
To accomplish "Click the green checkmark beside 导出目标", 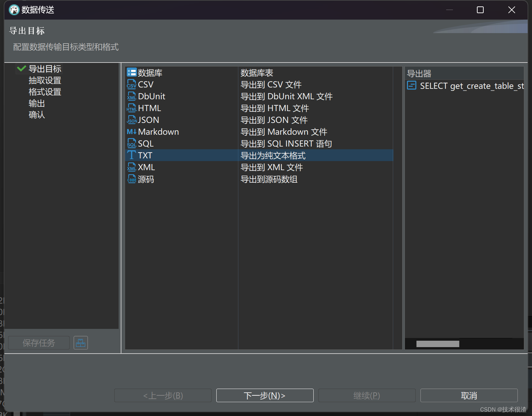I will (21, 69).
